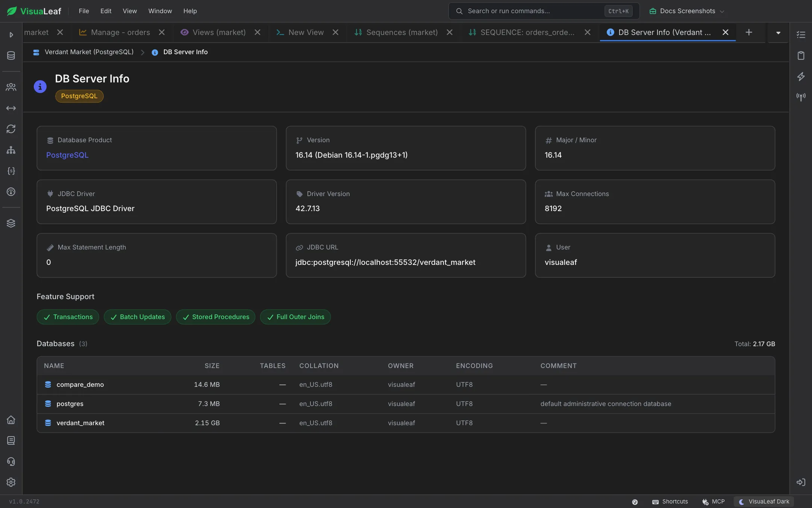Change the VisuaLeaf Dark theme selector
Viewport: 812px width, 508px height.
click(764, 502)
